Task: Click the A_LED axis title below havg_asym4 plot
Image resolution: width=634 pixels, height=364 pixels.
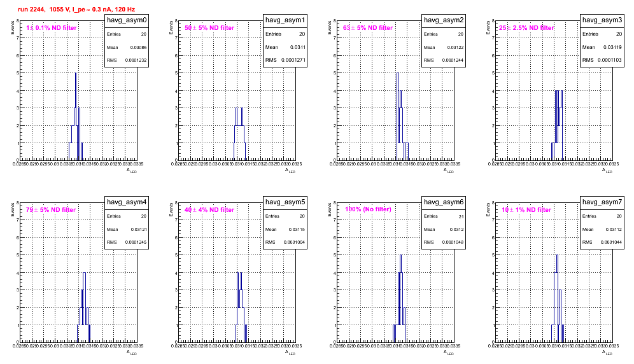Action: (x=132, y=353)
